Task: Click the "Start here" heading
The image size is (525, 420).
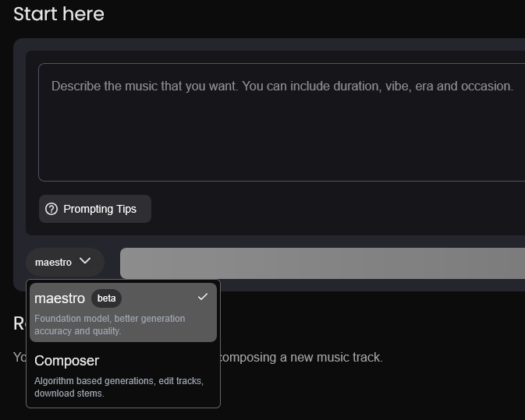Action: [59, 14]
